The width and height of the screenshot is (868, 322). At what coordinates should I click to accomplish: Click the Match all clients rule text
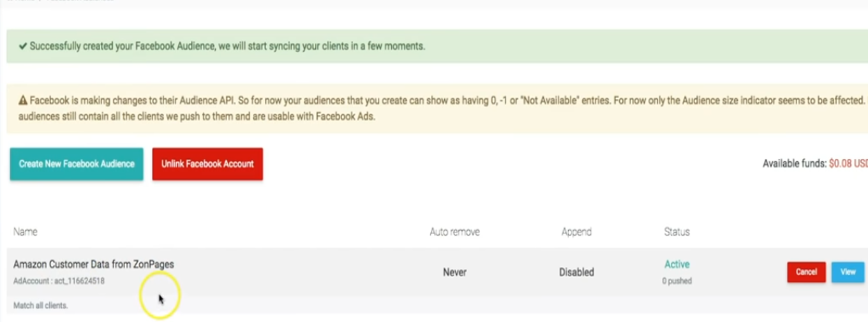pos(40,305)
